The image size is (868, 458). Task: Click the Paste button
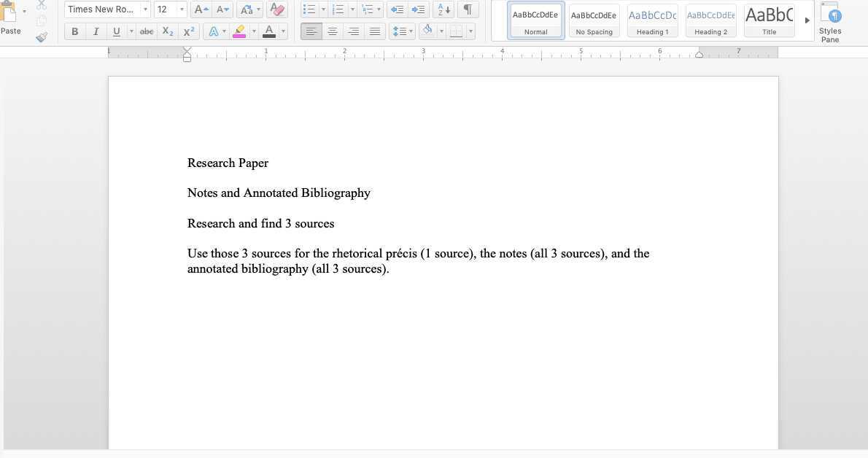coord(10,18)
